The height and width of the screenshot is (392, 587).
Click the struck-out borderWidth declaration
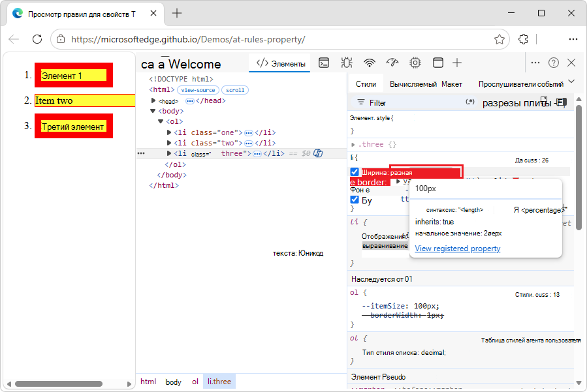coord(403,315)
